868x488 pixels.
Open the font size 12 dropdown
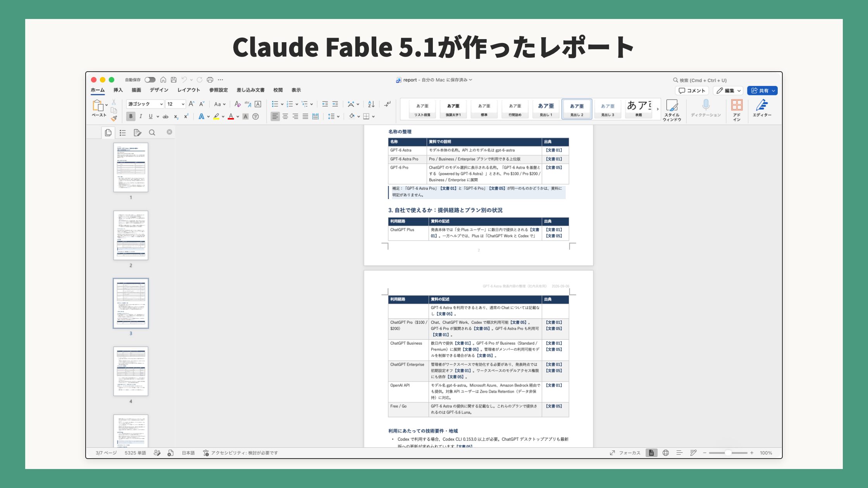pos(183,104)
